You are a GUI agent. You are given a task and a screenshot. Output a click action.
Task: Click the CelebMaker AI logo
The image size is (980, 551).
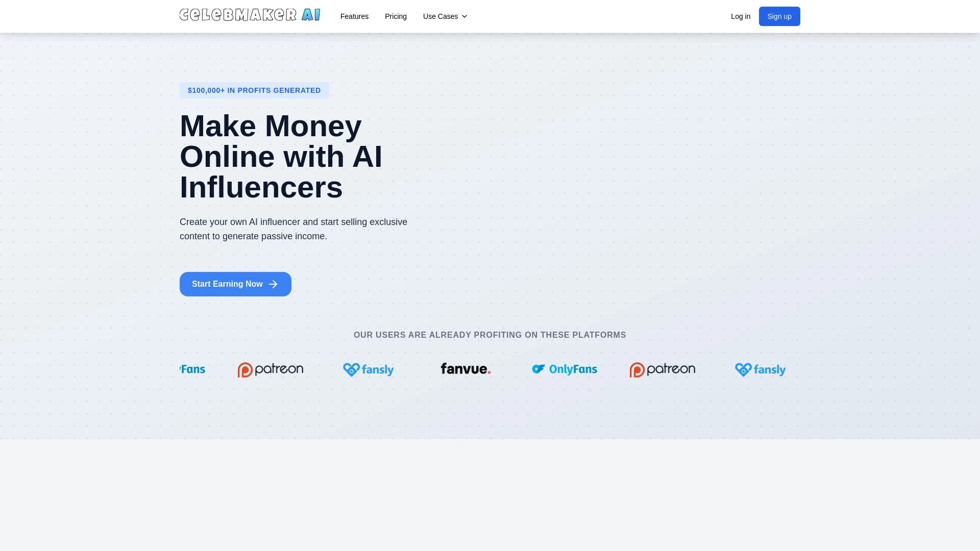(x=250, y=16)
